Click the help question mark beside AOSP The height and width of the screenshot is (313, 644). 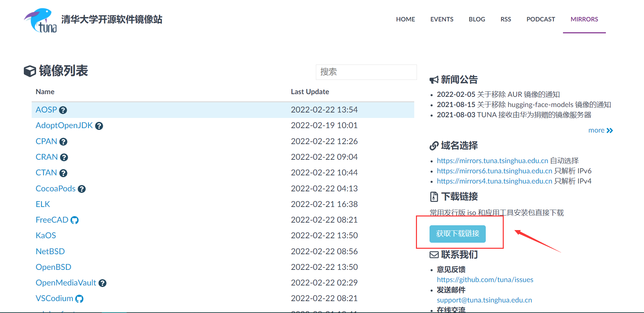click(63, 110)
